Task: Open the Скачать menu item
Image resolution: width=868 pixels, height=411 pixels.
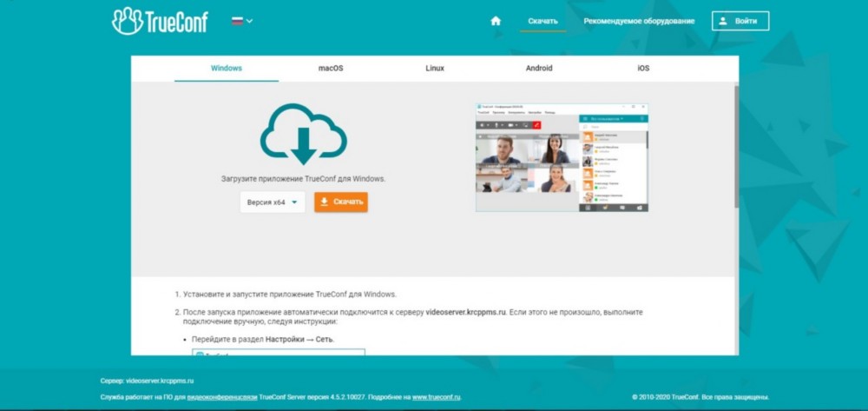Action: 542,21
